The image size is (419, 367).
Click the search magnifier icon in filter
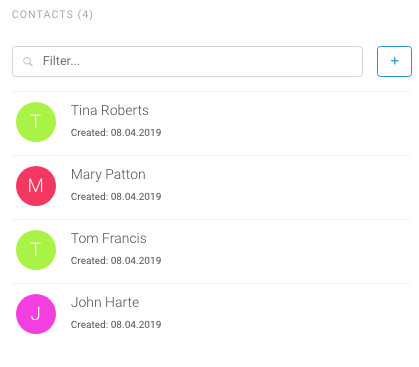point(28,61)
